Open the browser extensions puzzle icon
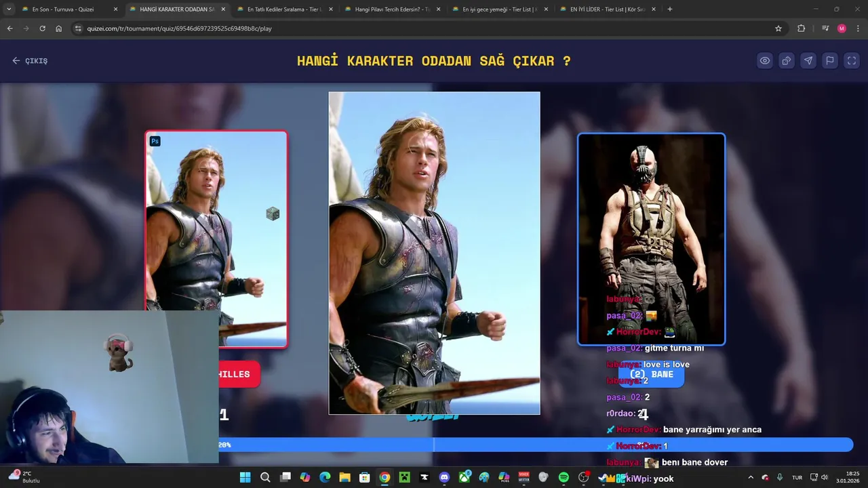Screen dimensions: 868x488 [x=802, y=28]
